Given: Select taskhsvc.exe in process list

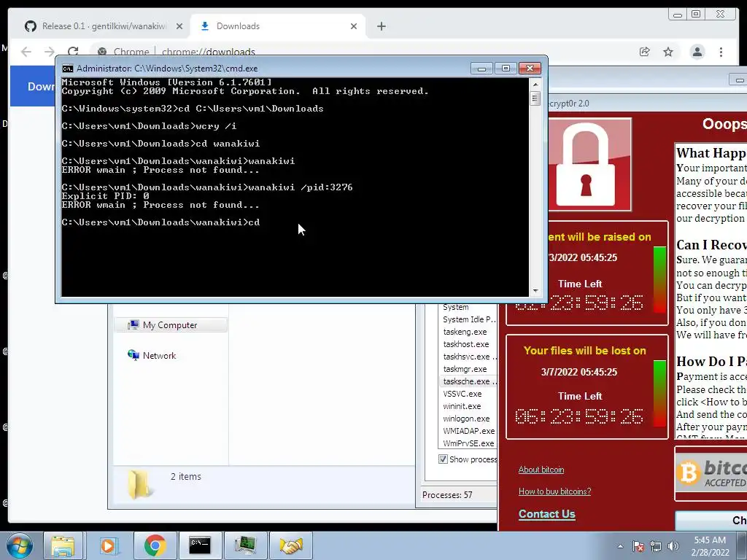Looking at the screenshot, I should 468,357.
